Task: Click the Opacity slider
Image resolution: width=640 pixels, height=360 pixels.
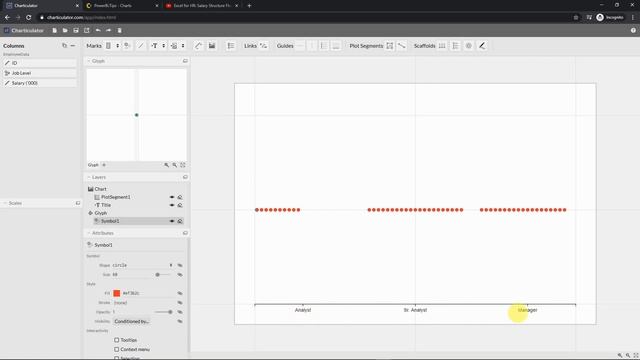Action: (x=163, y=312)
